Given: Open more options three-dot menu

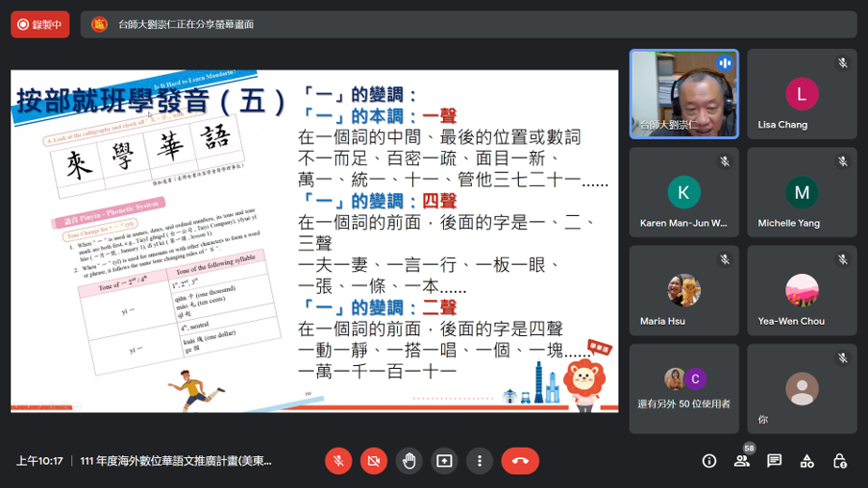Looking at the screenshot, I should [x=480, y=461].
